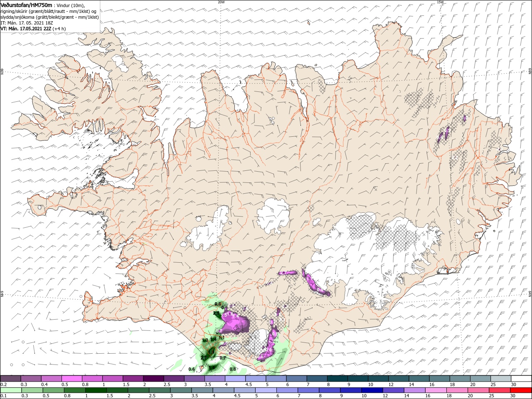Click the 2.5 precipitation value on map
Image resolution: width=532 pixels, height=399 pixels.
click(216, 313)
